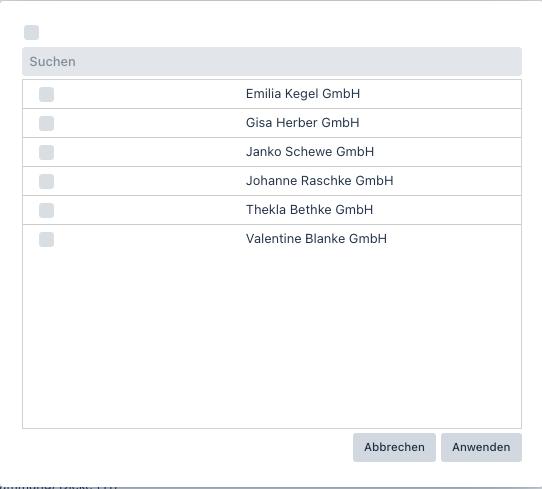Tick the checkbox for Gisa Herber GmbH
This screenshot has height=489, width=542.
pyautogui.click(x=46, y=123)
